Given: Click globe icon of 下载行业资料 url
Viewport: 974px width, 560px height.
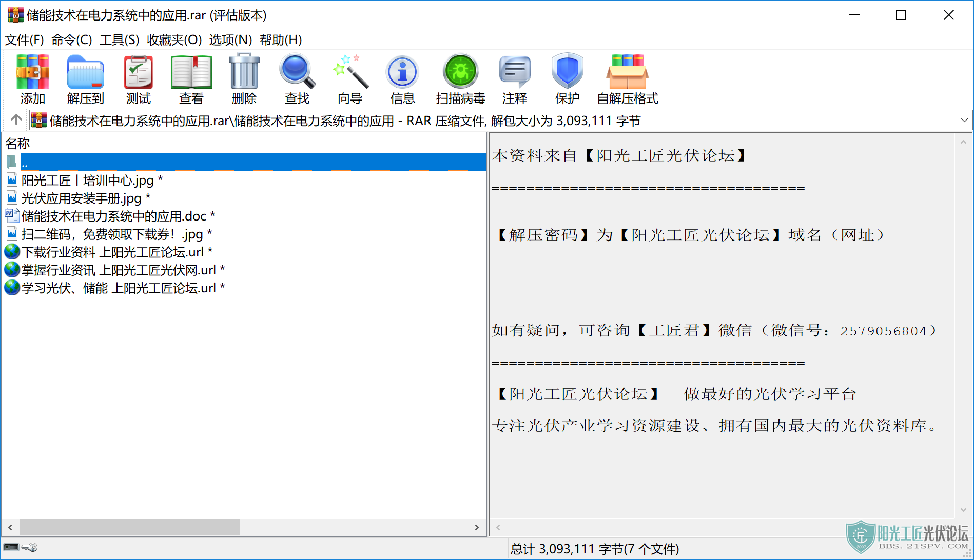Looking at the screenshot, I should point(12,252).
